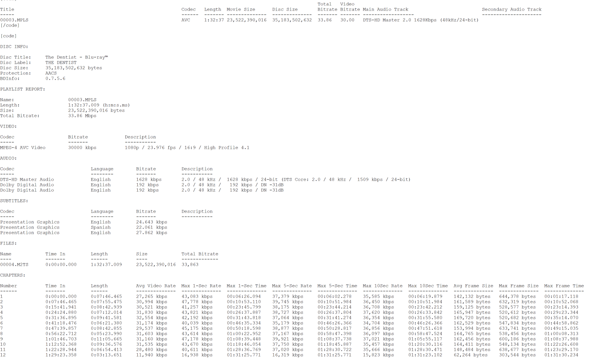Select the "DTS-HD Master Audio" codec row
This screenshot has height=364, width=594.
pos(27,179)
